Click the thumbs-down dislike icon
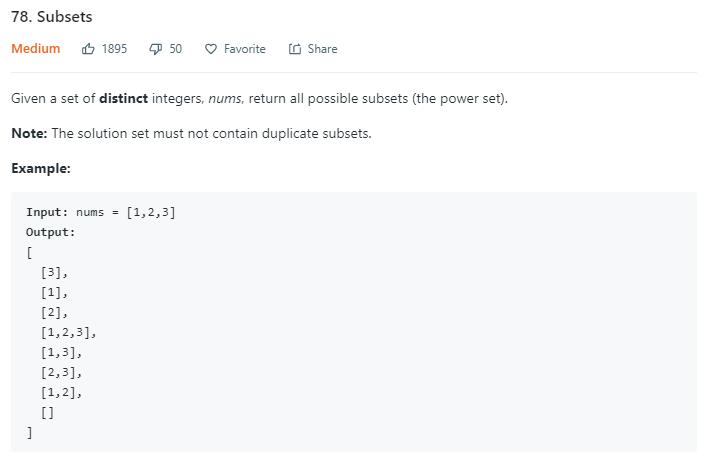The height and width of the screenshot is (472, 707). point(155,49)
